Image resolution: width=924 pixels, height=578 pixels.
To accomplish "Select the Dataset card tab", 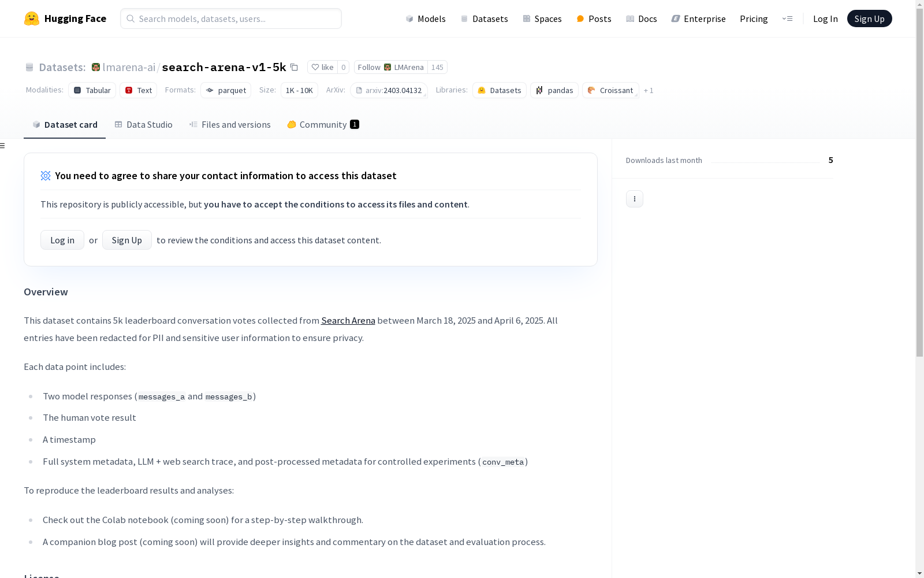I will [x=65, y=124].
